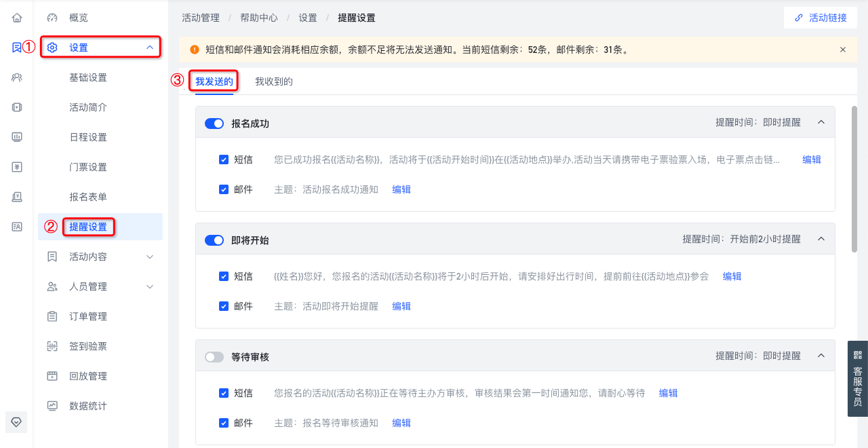Click the 签到验票 QR scan icon
Viewport: 868px width, 448px height.
click(52, 346)
